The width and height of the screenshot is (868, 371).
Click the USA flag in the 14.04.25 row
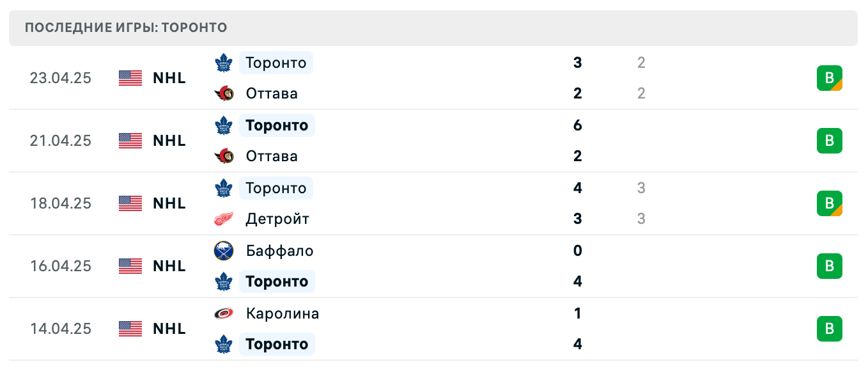point(130,328)
